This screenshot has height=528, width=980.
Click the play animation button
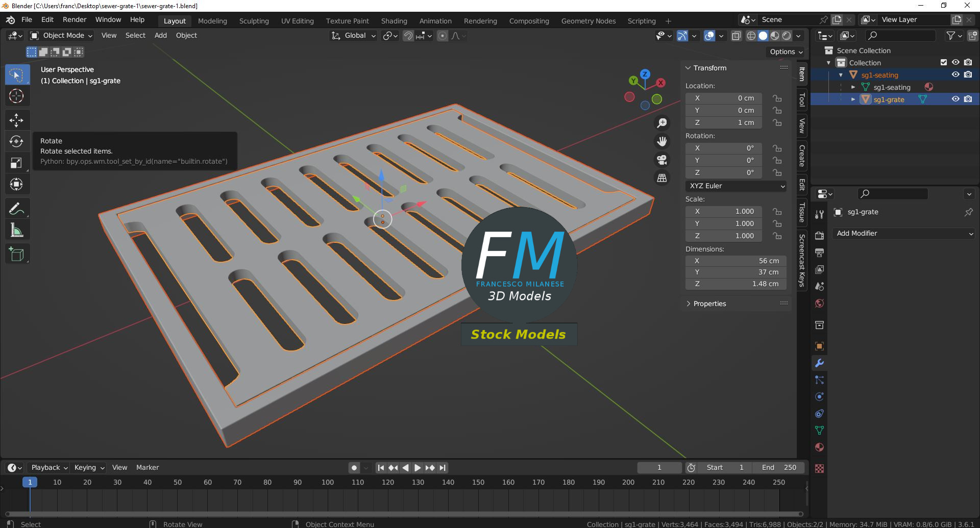[418, 468]
